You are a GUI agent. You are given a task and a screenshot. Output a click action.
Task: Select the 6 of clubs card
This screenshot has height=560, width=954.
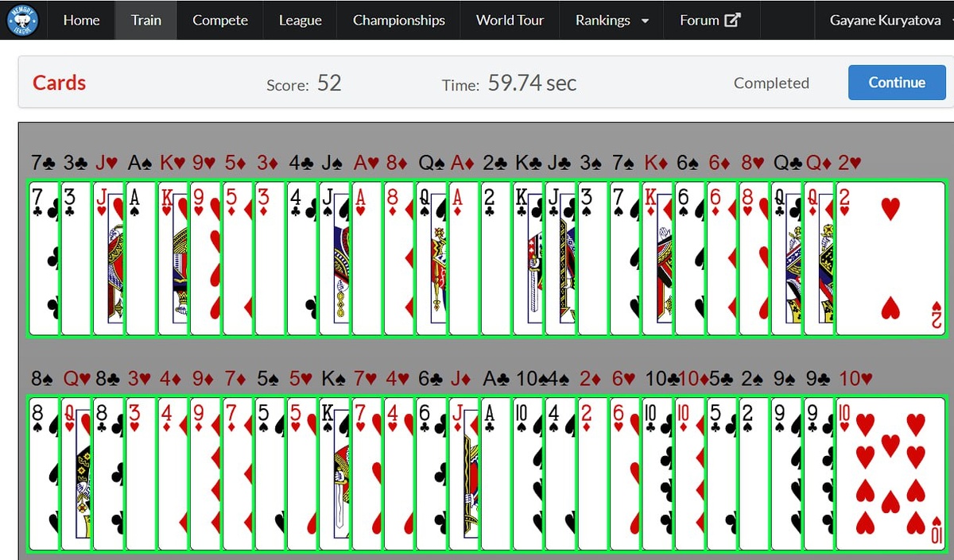[431, 473]
